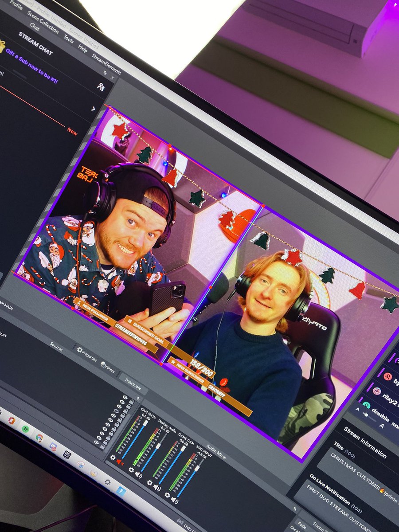The height and width of the screenshot is (532, 399).
Task: Click the STREAM CHAT header
Action: [35, 43]
